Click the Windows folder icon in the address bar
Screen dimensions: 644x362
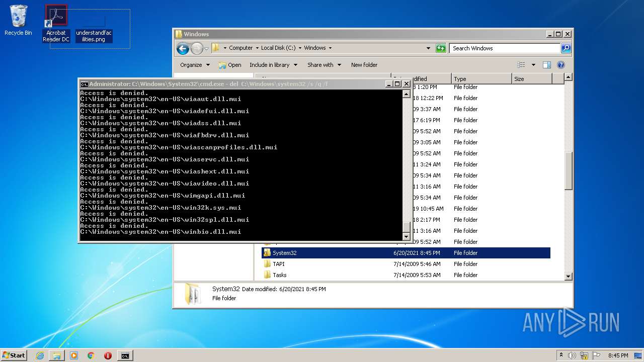(216, 48)
